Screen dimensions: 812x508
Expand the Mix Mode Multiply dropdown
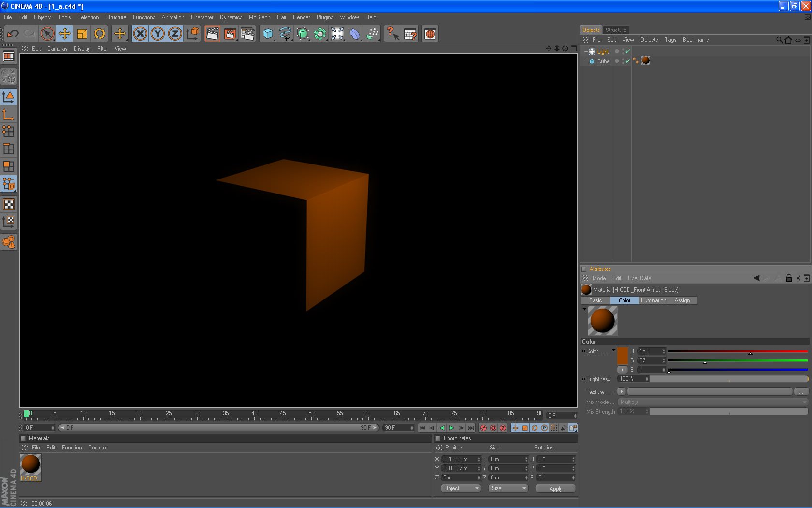point(712,402)
